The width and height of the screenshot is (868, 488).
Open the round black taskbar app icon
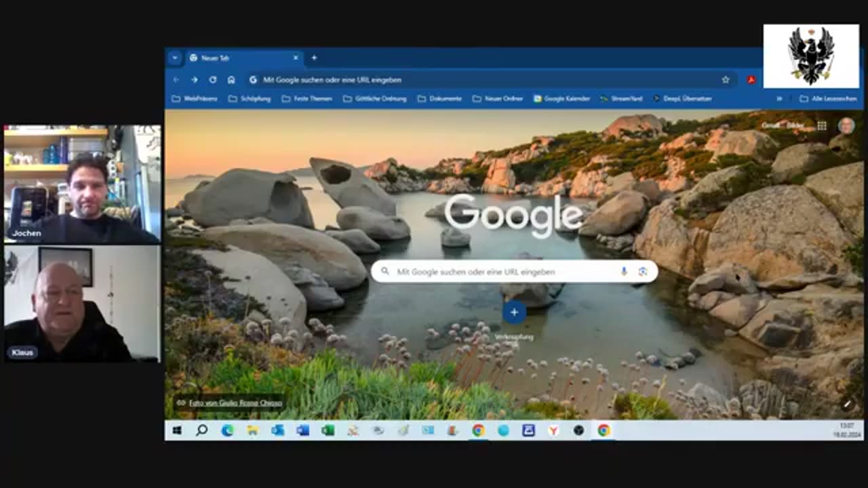click(x=578, y=430)
